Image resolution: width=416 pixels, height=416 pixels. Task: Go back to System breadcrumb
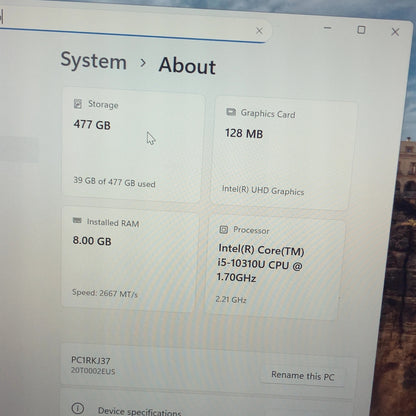pos(94,61)
